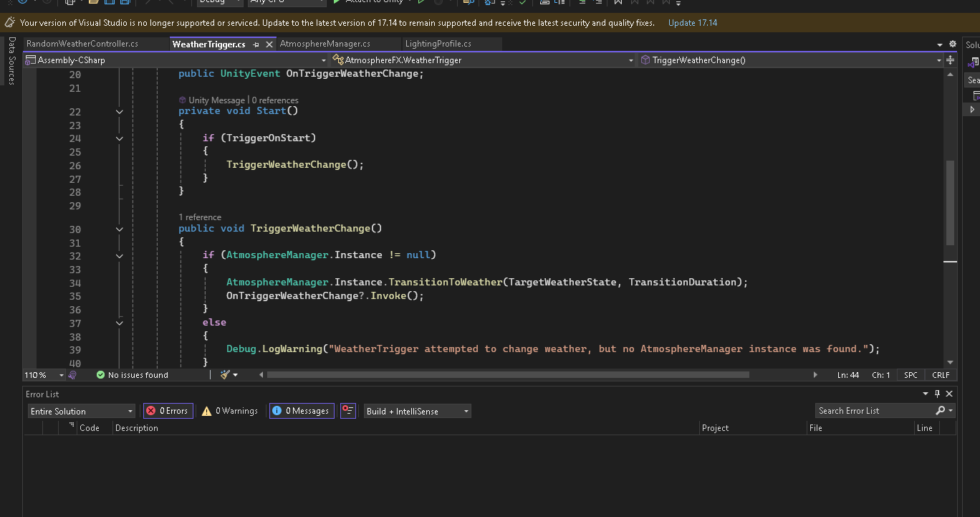The width and height of the screenshot is (980, 517).
Task: Toggle the 0 Messages filter
Action: click(302, 411)
